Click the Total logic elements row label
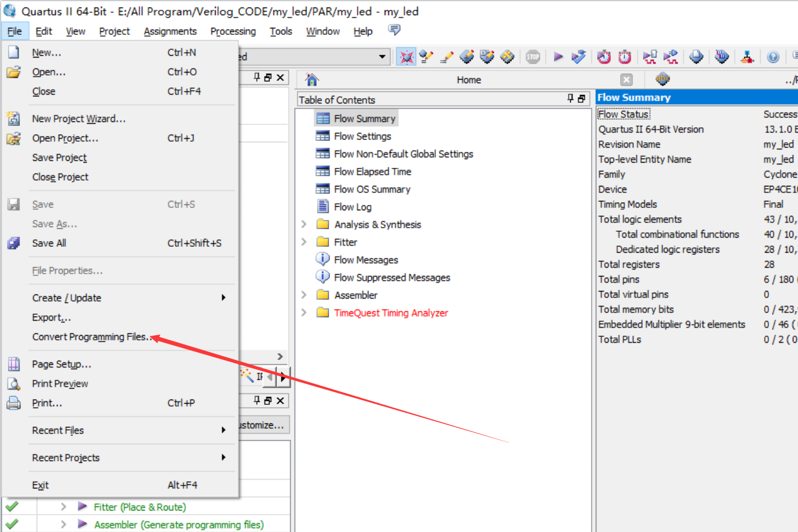798x532 pixels. click(x=640, y=220)
